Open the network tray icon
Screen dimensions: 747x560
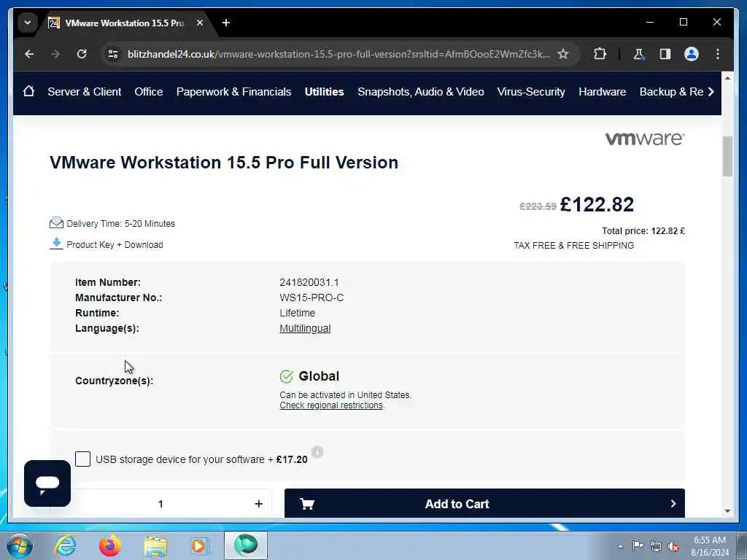[x=656, y=546]
